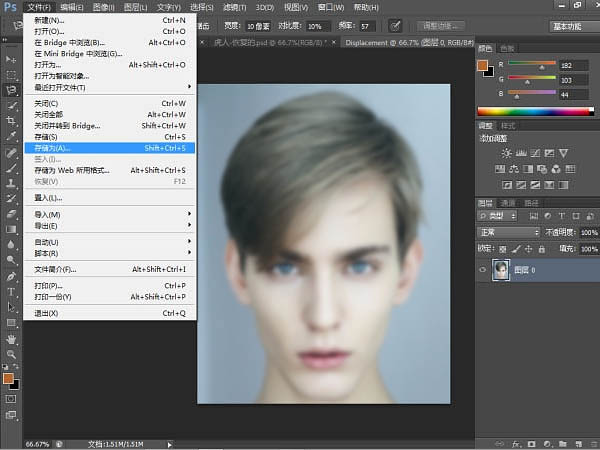Viewport: 600px width, 450px height.
Task: Select the Brush tool
Action: (11, 168)
